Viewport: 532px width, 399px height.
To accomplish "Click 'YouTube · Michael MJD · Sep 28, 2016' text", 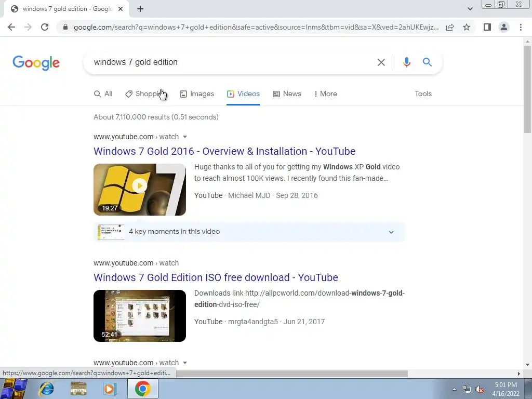I will [256, 195].
